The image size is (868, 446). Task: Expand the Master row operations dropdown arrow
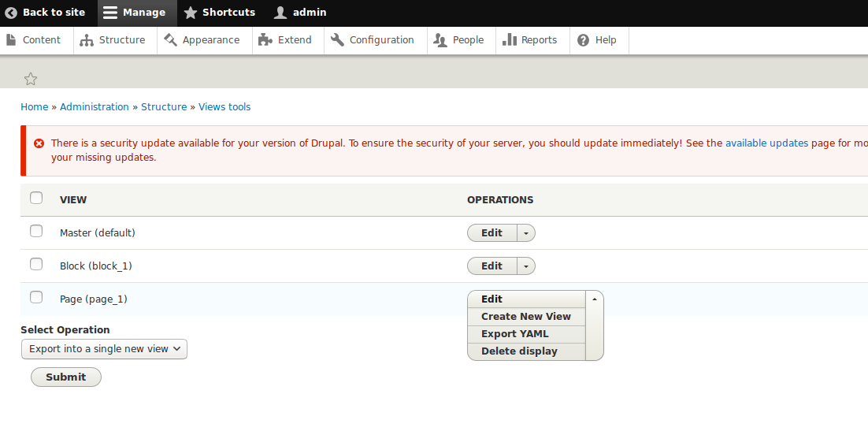coord(526,233)
